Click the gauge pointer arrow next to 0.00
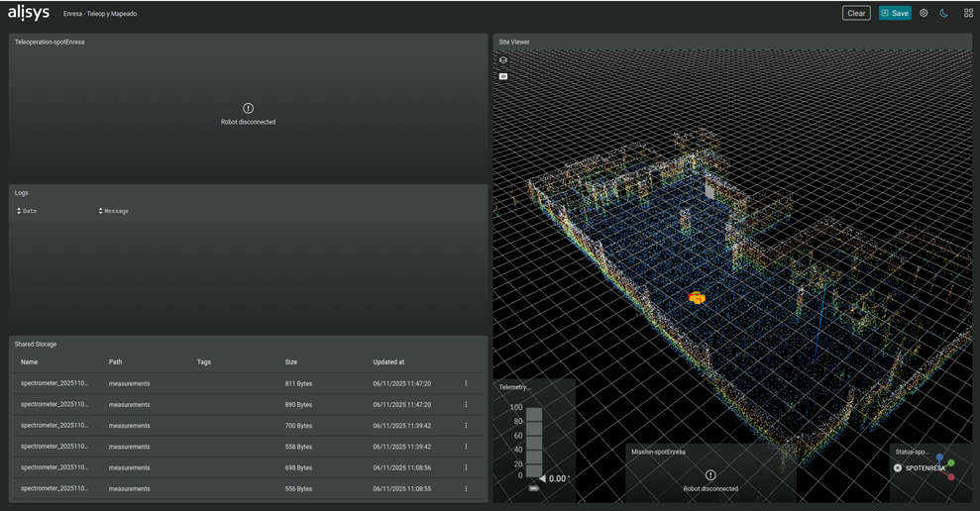The image size is (980, 511). (542, 478)
